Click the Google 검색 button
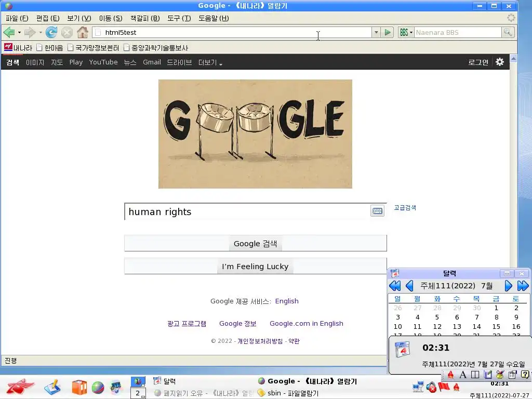 pyautogui.click(x=256, y=243)
